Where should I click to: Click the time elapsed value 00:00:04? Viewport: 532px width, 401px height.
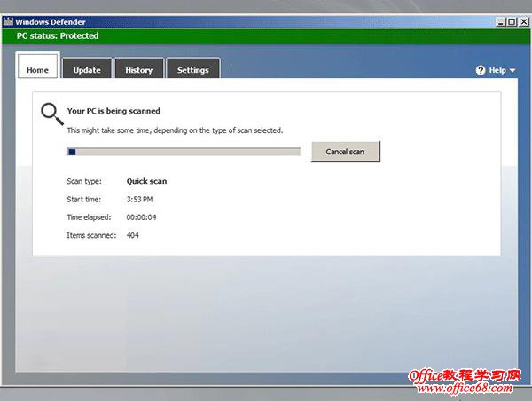141,217
